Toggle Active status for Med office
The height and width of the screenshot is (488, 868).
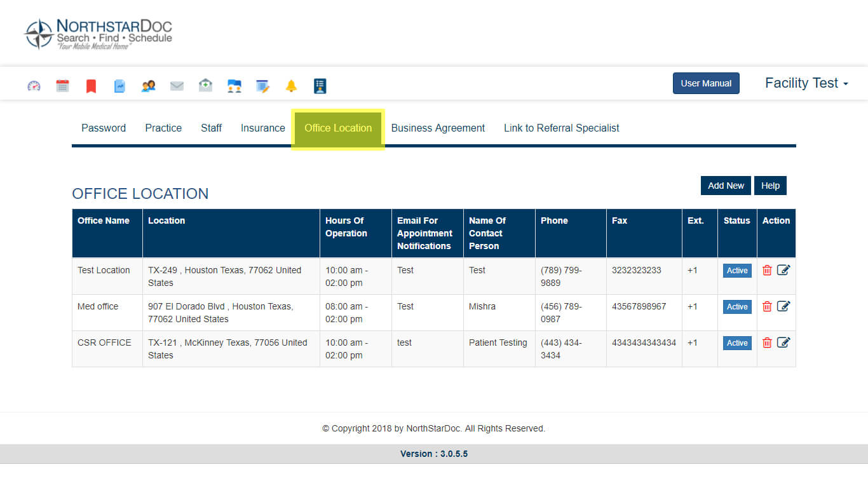click(x=737, y=307)
